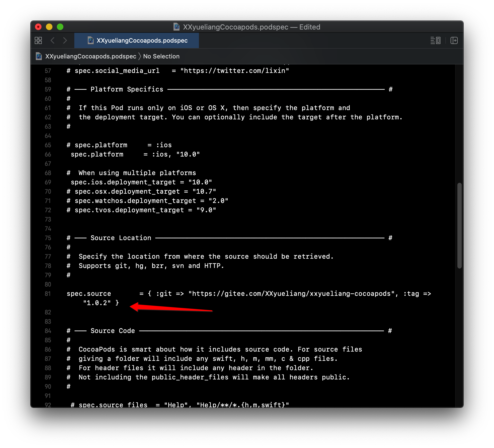This screenshot has width=494, height=448.
Task: Click the podspec file icon in the title bar
Action: point(177,27)
